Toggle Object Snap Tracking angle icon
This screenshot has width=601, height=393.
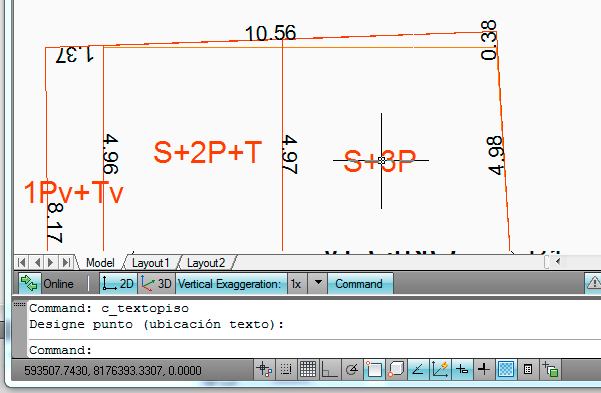pos(418,370)
